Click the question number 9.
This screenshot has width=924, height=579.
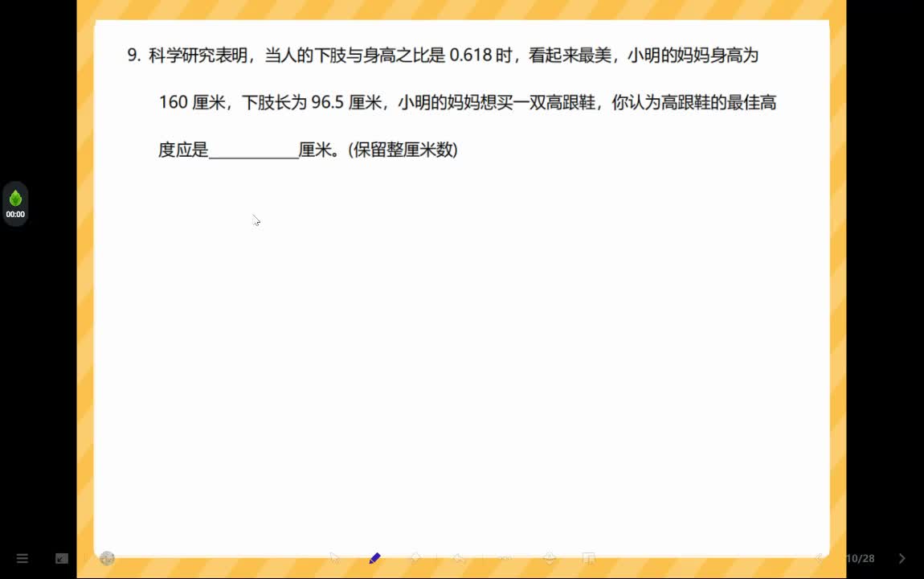click(x=133, y=55)
